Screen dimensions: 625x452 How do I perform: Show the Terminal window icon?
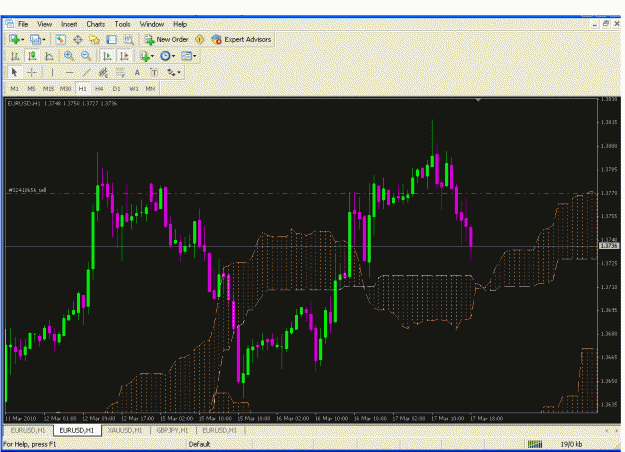tap(112, 39)
